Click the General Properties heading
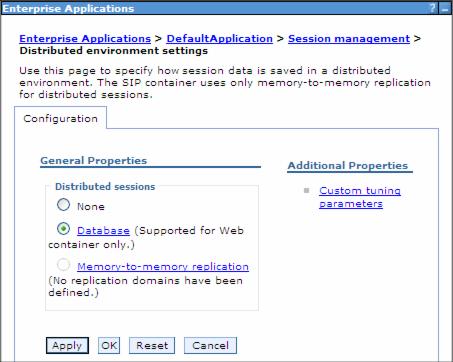The height and width of the screenshot is (362, 453). coord(94,161)
